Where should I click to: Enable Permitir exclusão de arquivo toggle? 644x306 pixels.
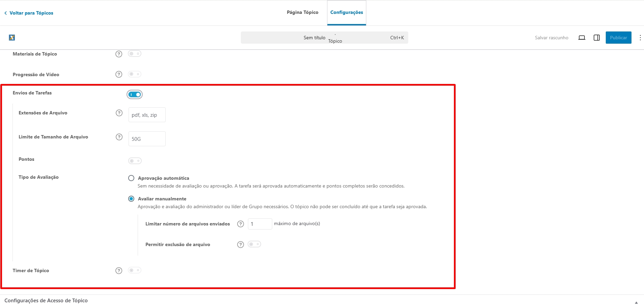click(254, 244)
